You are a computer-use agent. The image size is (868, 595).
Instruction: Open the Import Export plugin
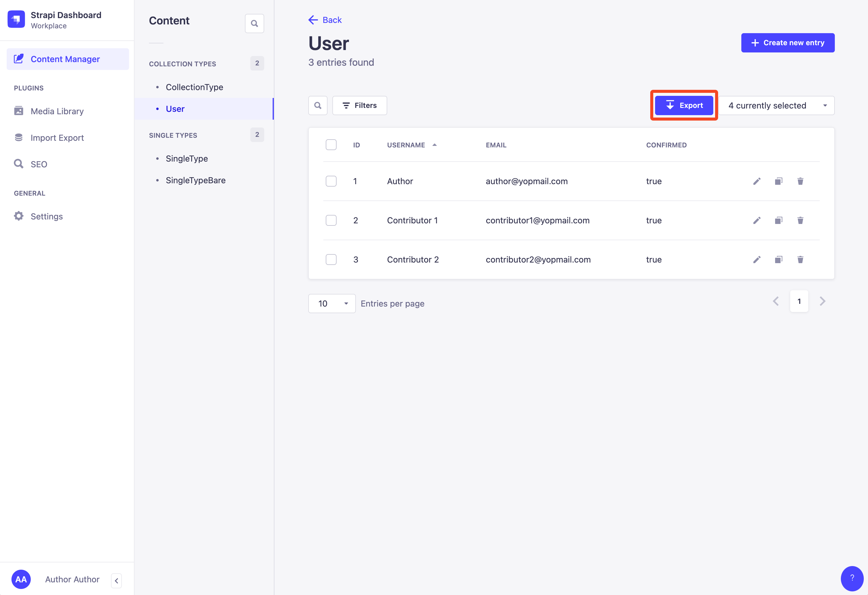coord(57,137)
